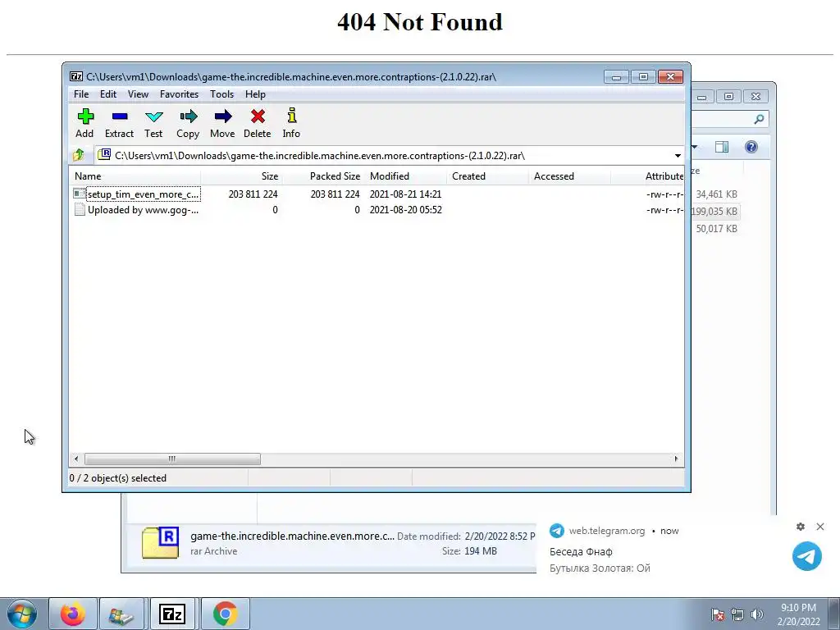Screen dimensions: 840x630
Task: Sort by Packed Size column header
Action: pyautogui.click(x=323, y=176)
